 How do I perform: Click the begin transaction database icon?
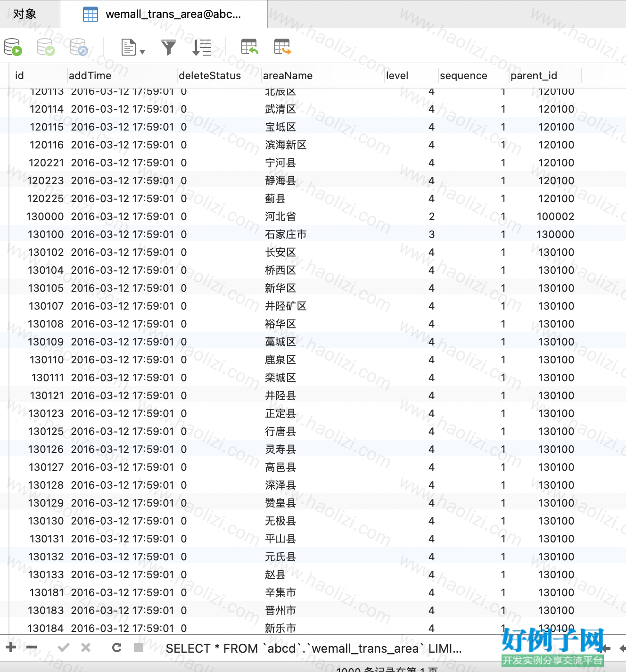click(13, 47)
